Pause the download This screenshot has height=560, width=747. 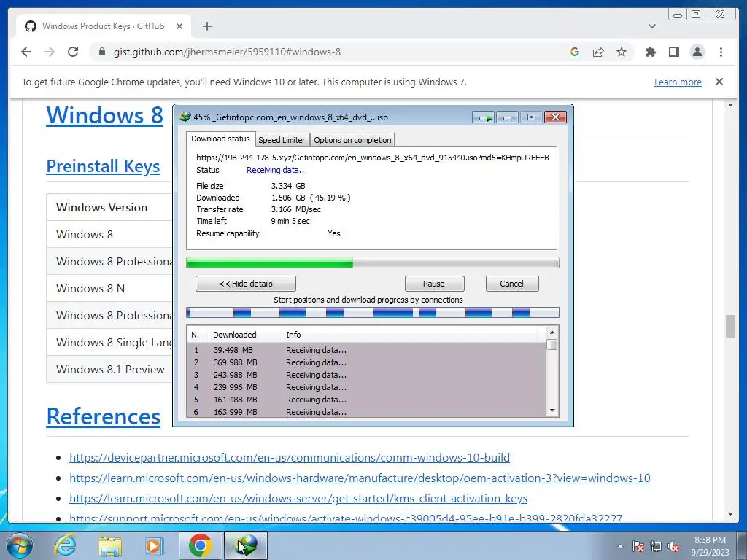tap(434, 284)
